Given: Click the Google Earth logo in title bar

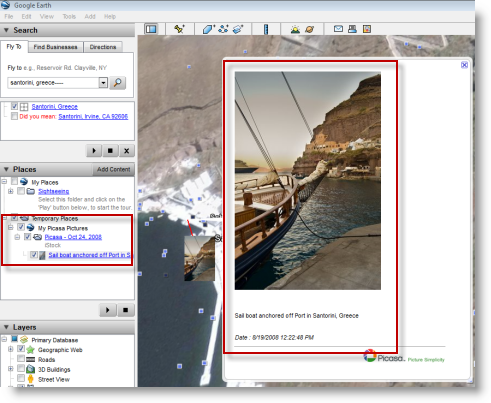Looking at the screenshot, I should coord(5,5).
